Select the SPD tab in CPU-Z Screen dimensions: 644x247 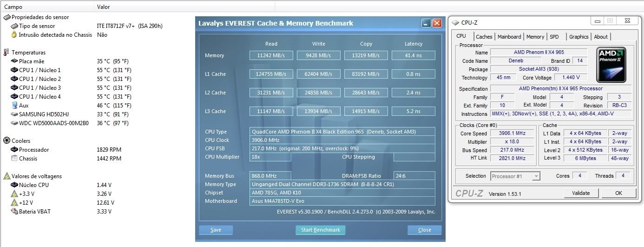(554, 37)
